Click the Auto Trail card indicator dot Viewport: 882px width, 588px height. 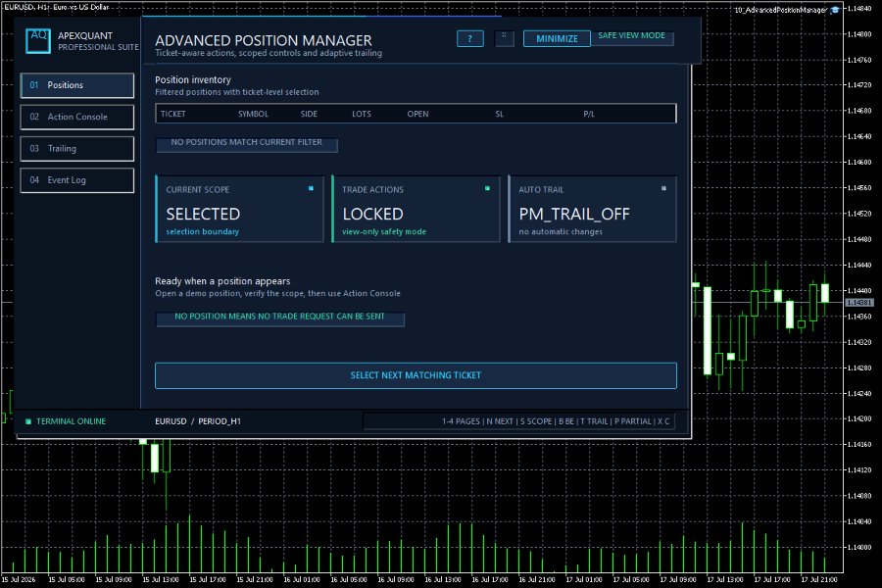pyautogui.click(x=663, y=188)
